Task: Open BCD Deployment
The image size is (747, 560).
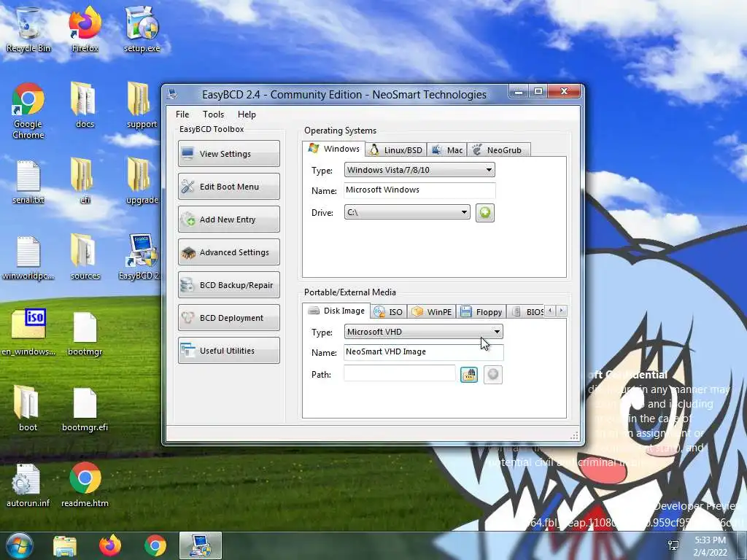Action: pyautogui.click(x=228, y=318)
